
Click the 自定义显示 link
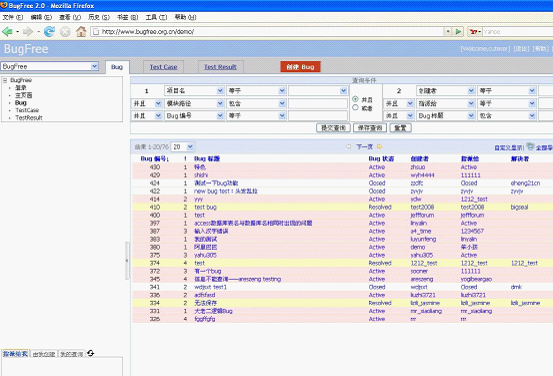(508, 147)
